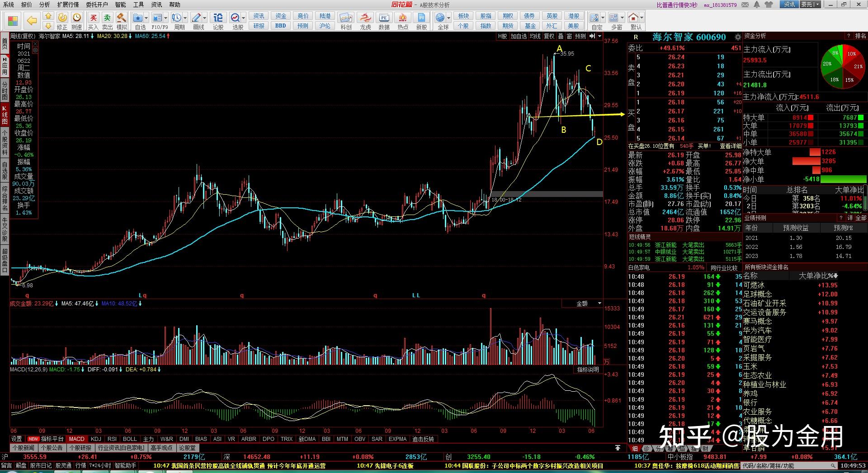Select the 画线 line drawing pencil icon
868x473 pixels.
[x=196, y=21]
